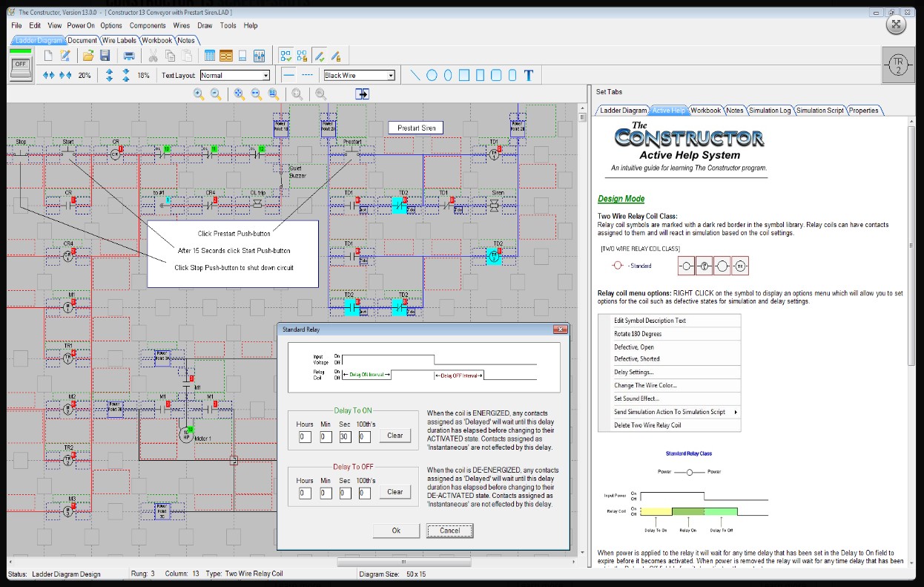Open the File menu

(16, 25)
